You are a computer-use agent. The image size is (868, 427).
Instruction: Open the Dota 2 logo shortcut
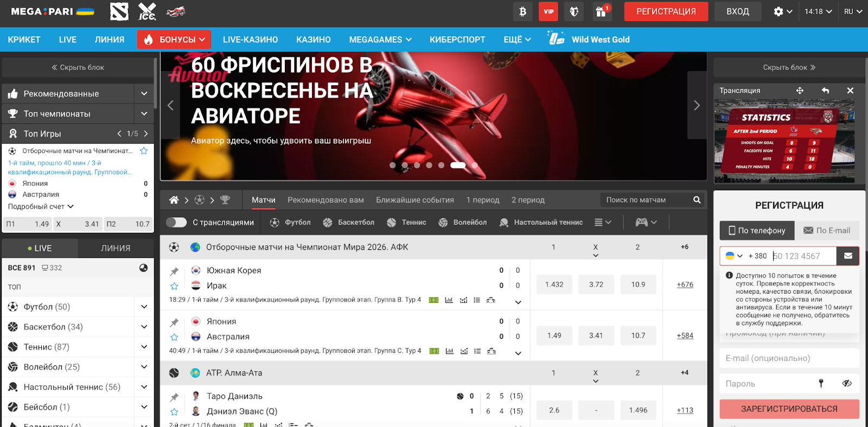point(119,11)
